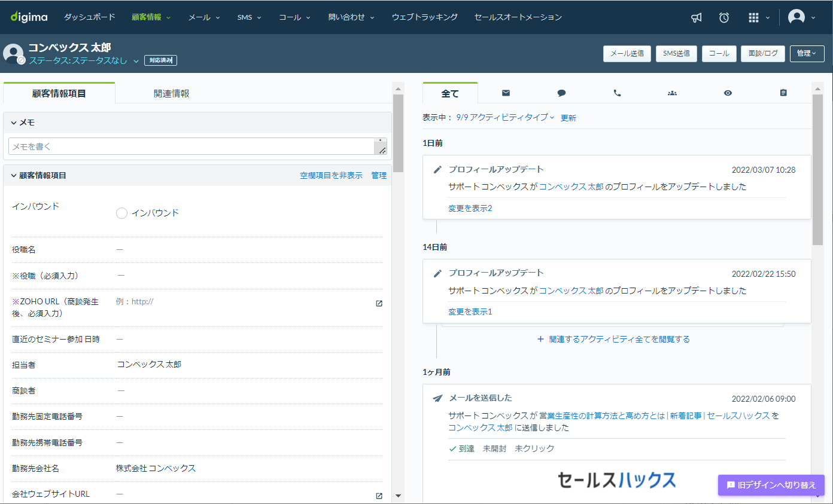
Task: Click the SMS送信 button
Action: [x=676, y=53]
